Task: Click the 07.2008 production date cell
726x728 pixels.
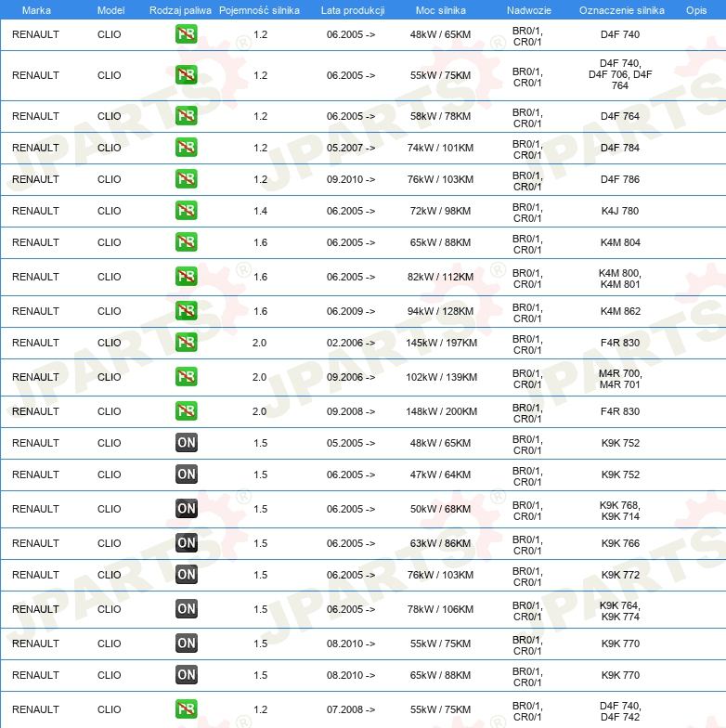Action: pyautogui.click(x=351, y=709)
